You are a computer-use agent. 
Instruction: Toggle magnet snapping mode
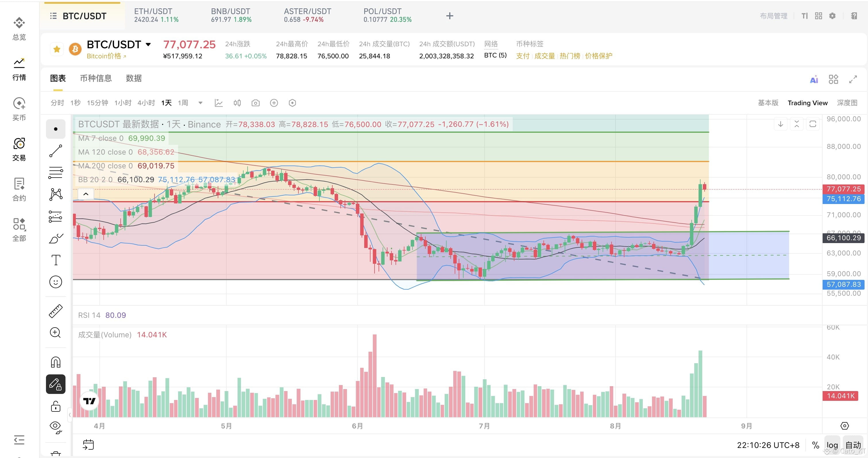point(56,362)
